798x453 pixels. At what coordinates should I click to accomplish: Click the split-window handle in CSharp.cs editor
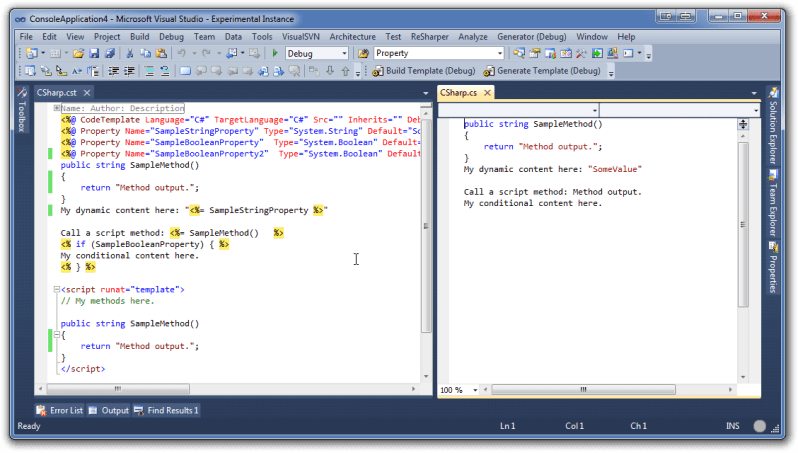[743, 124]
